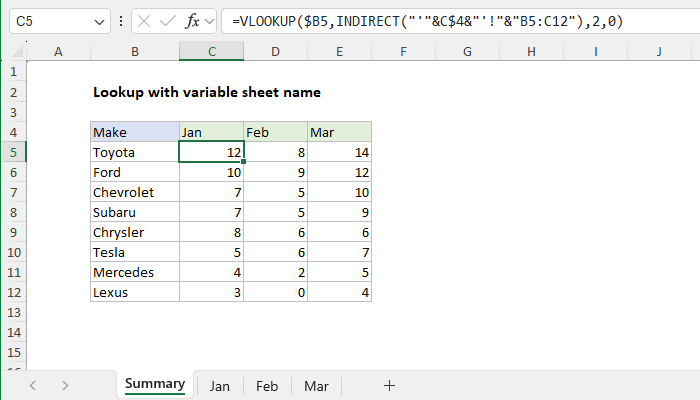Add a new sheet with plus button
Image resolution: width=700 pixels, height=400 pixels.
389,385
